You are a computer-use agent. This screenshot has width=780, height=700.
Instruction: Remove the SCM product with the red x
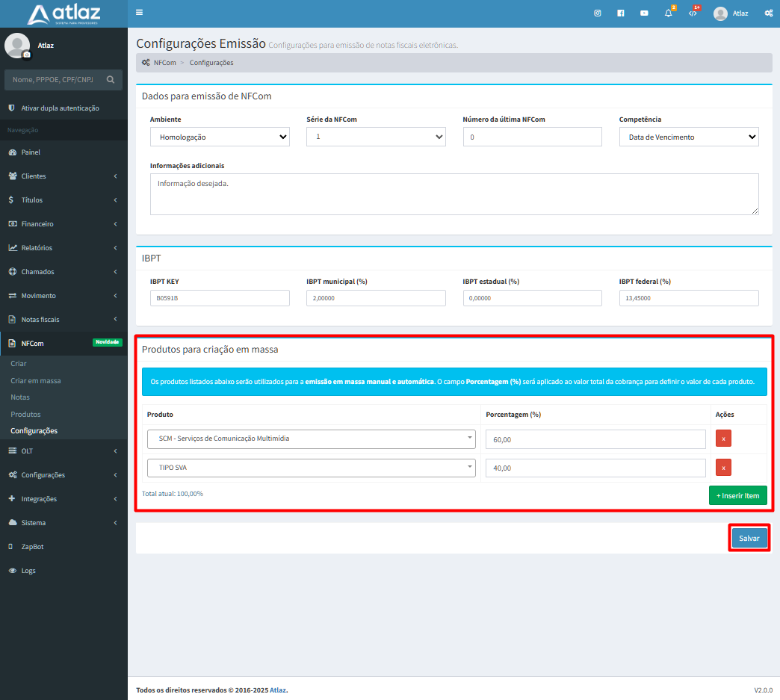722,439
